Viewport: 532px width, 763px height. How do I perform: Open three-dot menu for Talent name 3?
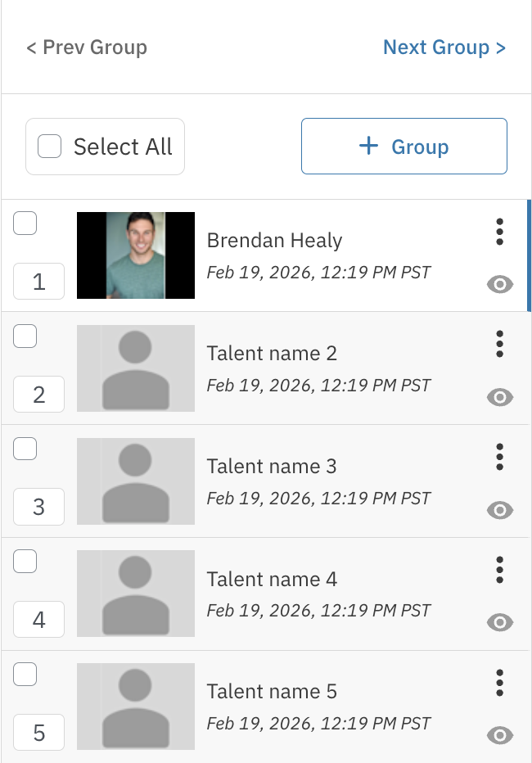click(499, 457)
